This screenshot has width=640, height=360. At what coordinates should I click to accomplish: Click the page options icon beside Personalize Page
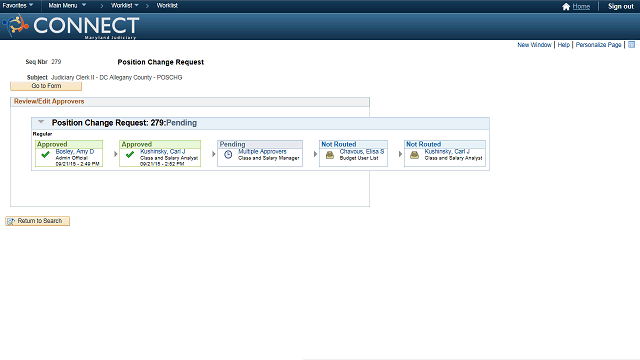631,44
